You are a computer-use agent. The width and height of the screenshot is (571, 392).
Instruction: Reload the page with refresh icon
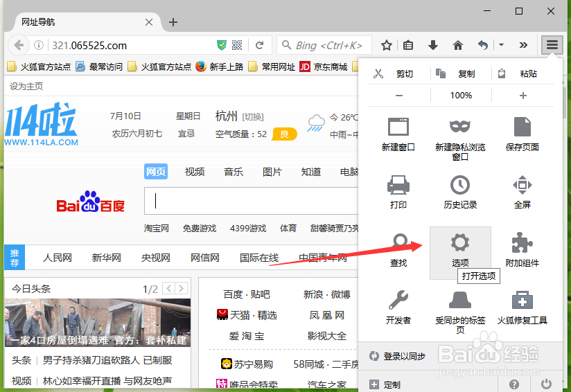(x=259, y=45)
